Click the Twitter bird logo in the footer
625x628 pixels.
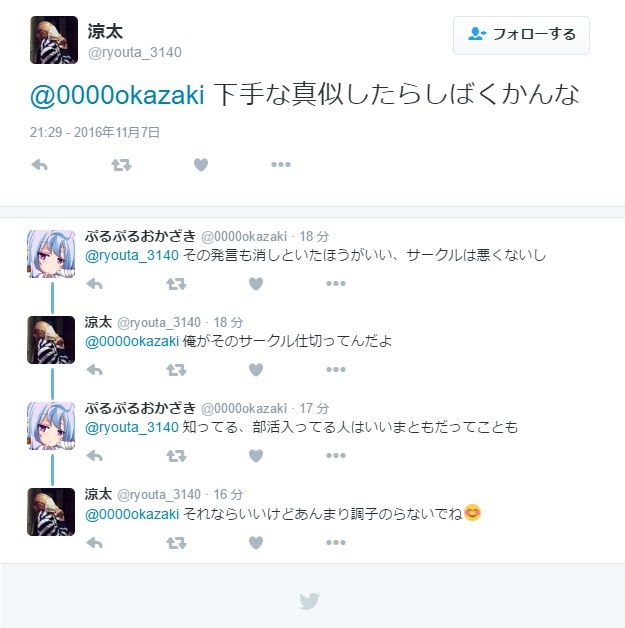(309, 601)
